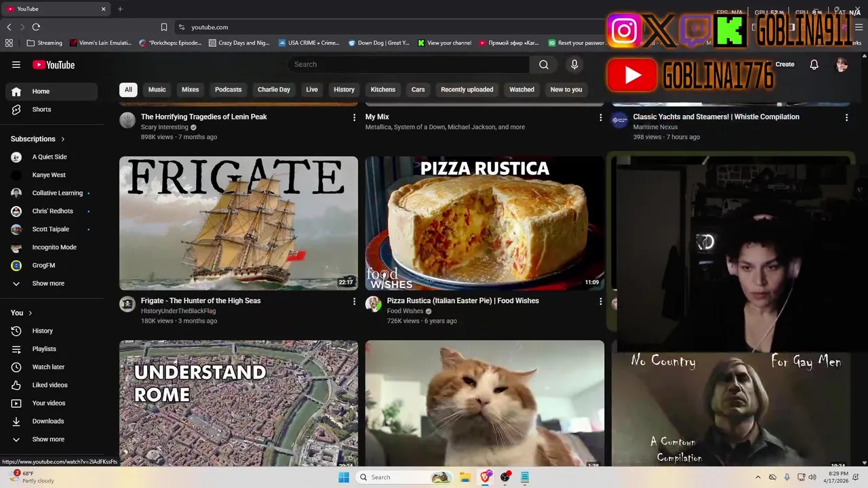Open the account avatar menu

coord(842,64)
